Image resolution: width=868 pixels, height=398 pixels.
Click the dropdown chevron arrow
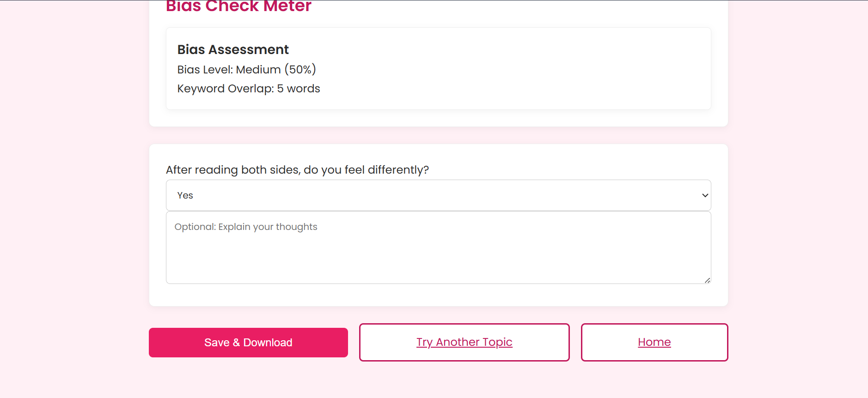pos(705,195)
